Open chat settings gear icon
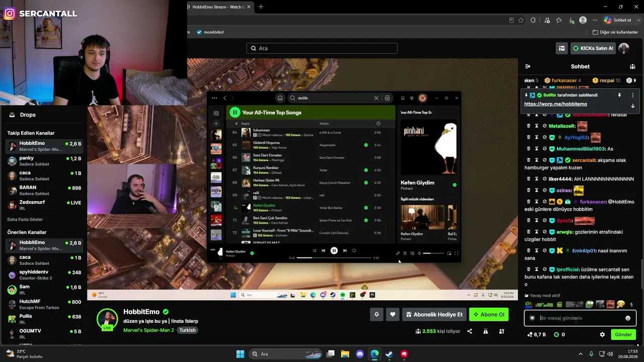 (x=602, y=334)
